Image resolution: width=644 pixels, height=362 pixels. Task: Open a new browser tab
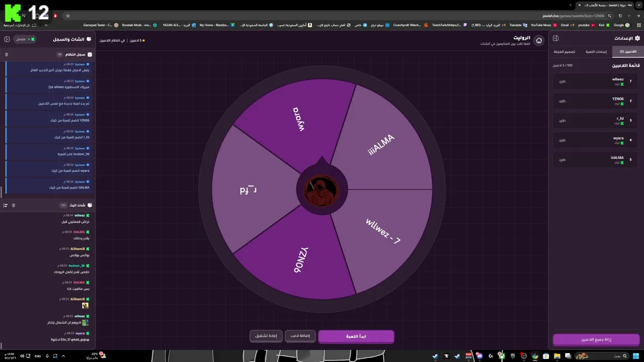point(570,5)
